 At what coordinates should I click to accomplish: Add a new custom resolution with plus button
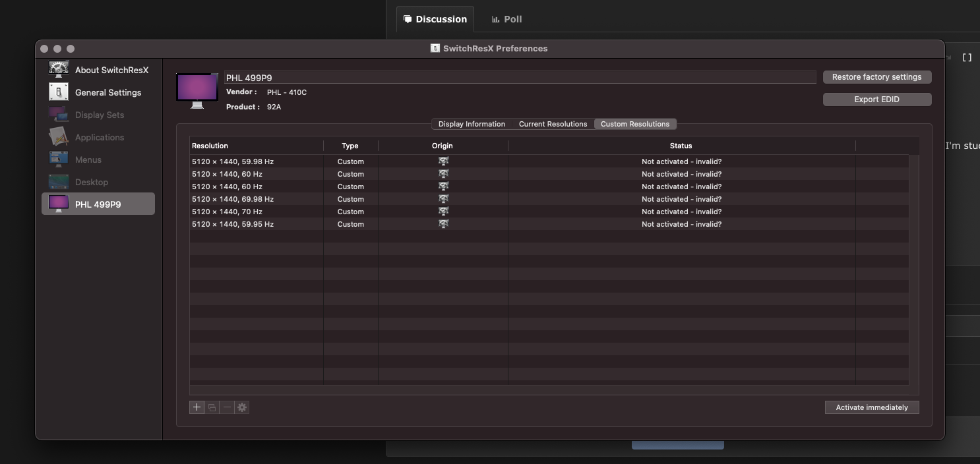[197, 407]
